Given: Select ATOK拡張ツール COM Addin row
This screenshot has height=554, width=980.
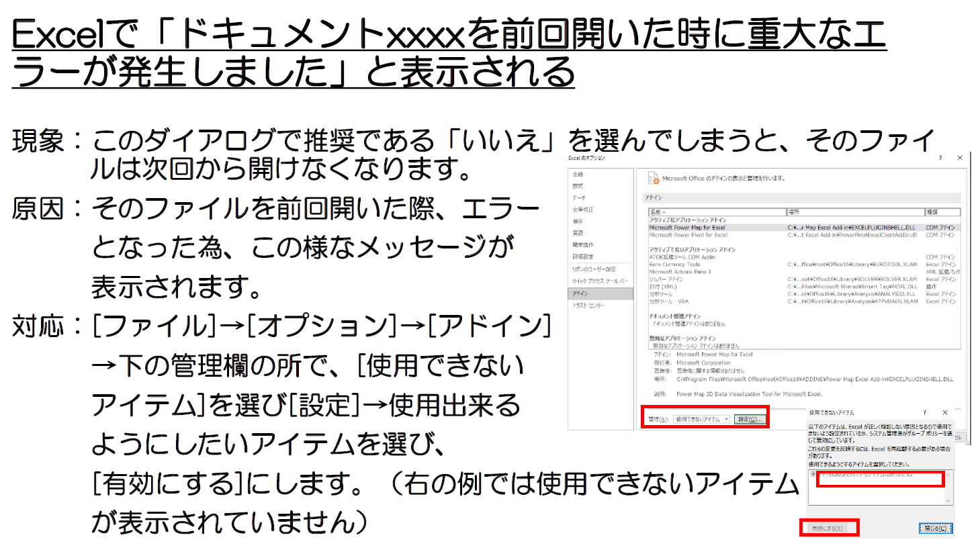Looking at the screenshot, I should [x=804, y=257].
